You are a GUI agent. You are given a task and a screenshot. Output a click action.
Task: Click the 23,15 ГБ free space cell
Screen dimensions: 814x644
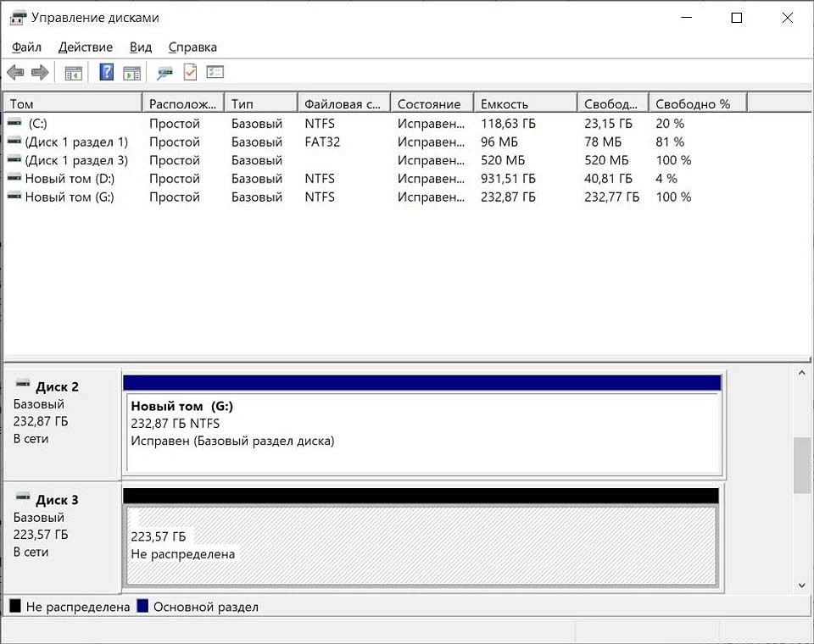click(x=608, y=124)
